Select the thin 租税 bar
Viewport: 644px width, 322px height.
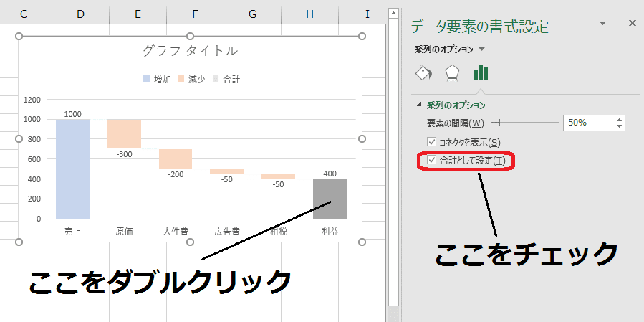278,176
